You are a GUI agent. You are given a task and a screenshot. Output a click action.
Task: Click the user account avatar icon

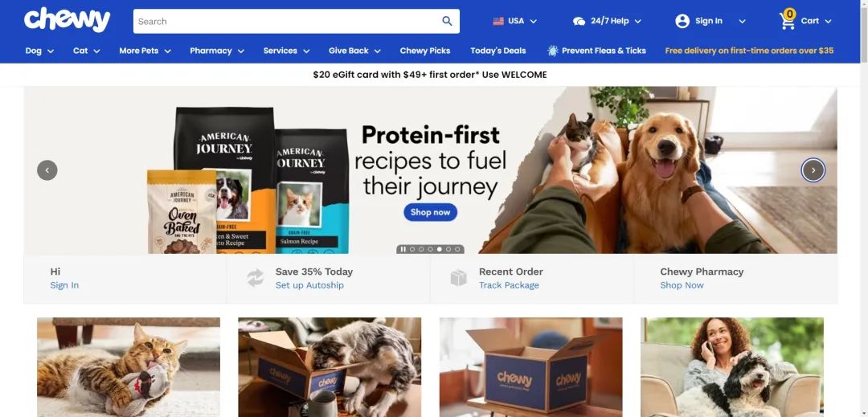coord(682,21)
